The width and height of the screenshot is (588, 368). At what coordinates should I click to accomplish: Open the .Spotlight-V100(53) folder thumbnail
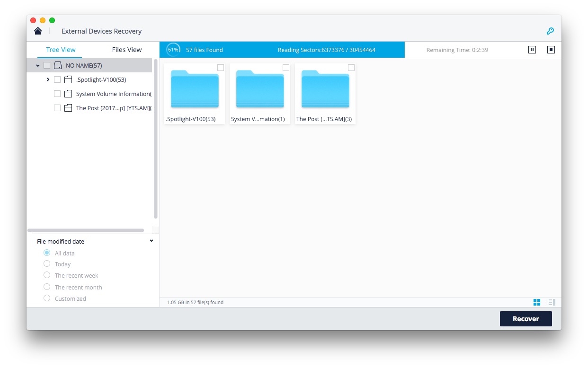coord(195,90)
